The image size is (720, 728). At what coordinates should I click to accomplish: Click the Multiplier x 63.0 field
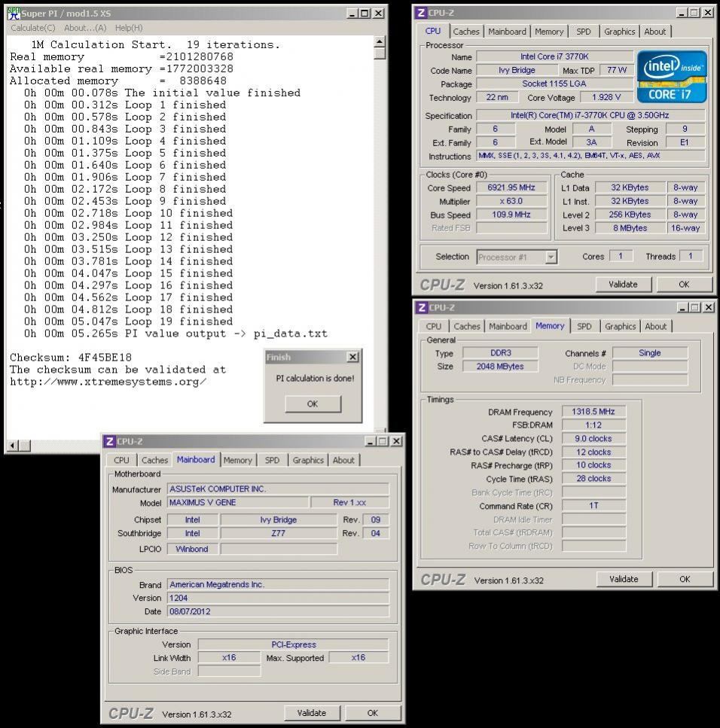[x=511, y=201]
